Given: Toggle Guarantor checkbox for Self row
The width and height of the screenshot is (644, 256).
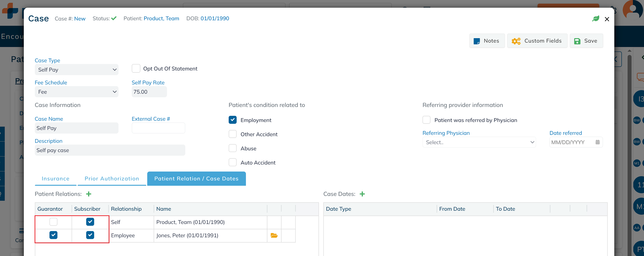Looking at the screenshot, I should point(53,222).
